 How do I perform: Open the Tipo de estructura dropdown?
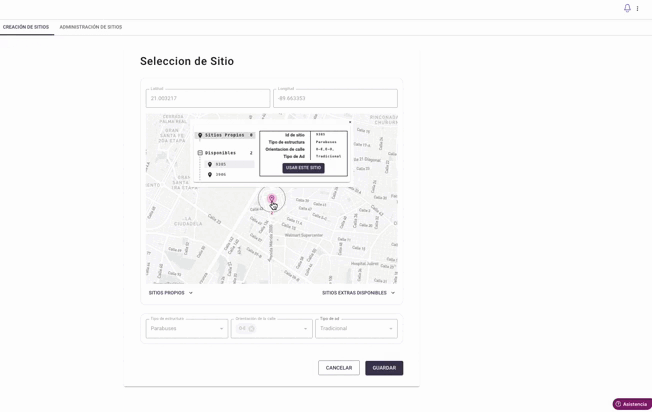pyautogui.click(x=187, y=328)
